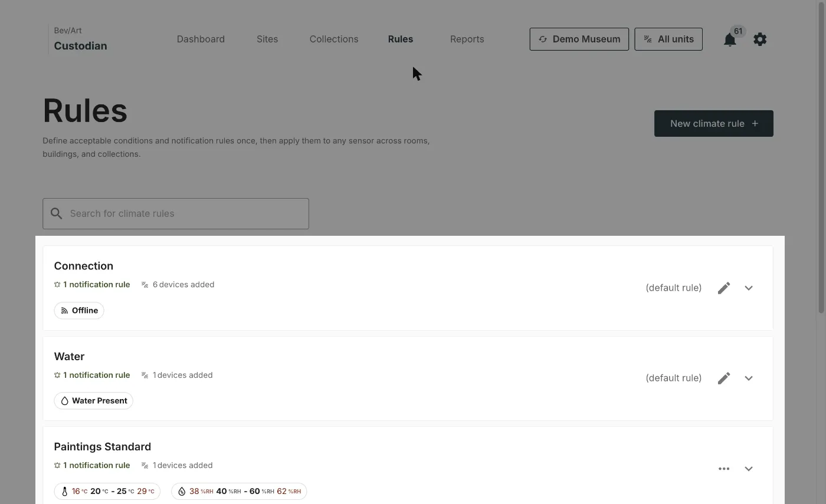Click '6 devices added' on Connection
Screen dimensions: 826x504
coord(178,284)
